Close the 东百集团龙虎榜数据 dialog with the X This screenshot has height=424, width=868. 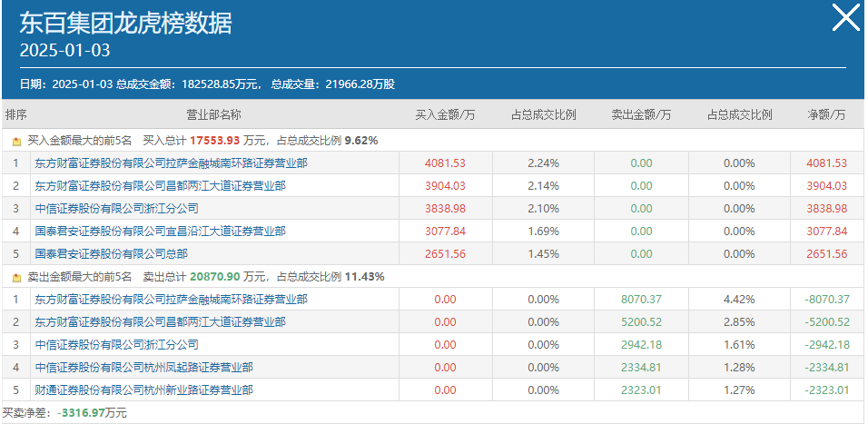click(x=846, y=17)
